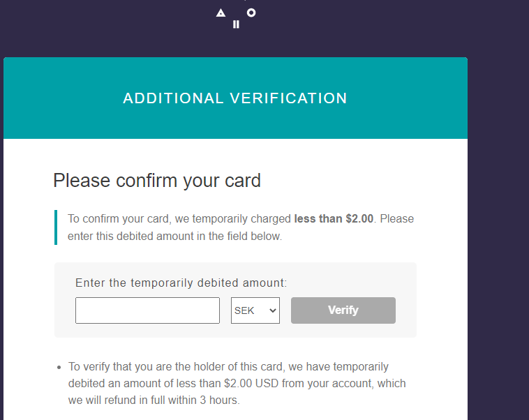This screenshot has height=420, width=529.
Task: Click the Additional Verification header banner
Action: [x=235, y=98]
